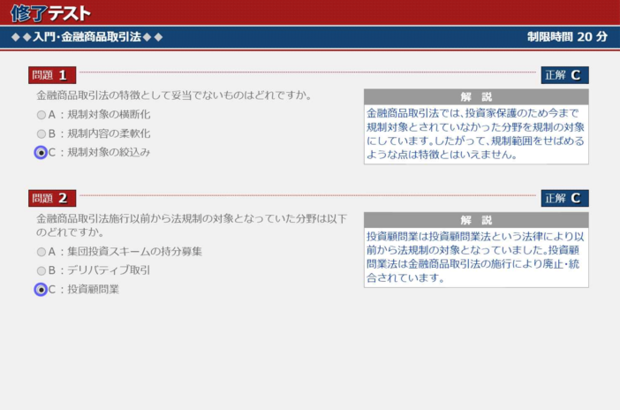Choose option A 集団投資スキームの持分募集
This screenshot has width=620, height=410.
click(x=41, y=252)
